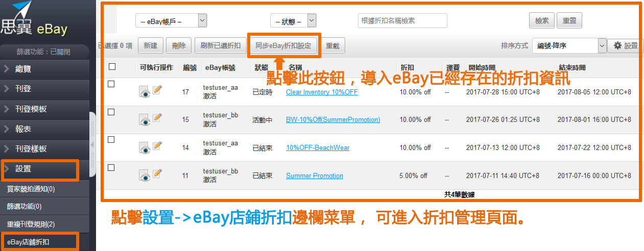Image resolution: width=644 pixels, height=251 pixels.
Task: Expand the 總覽 sidebar section
Action: pos(44,69)
